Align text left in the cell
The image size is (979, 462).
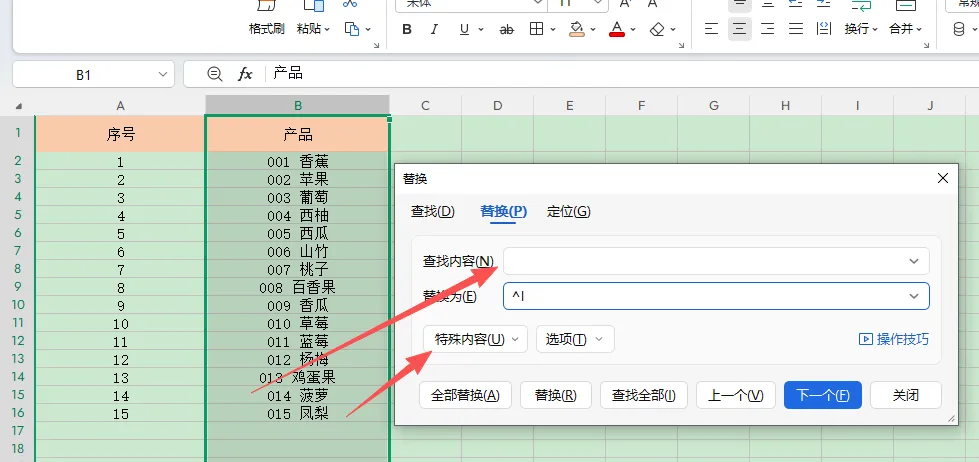(x=711, y=29)
